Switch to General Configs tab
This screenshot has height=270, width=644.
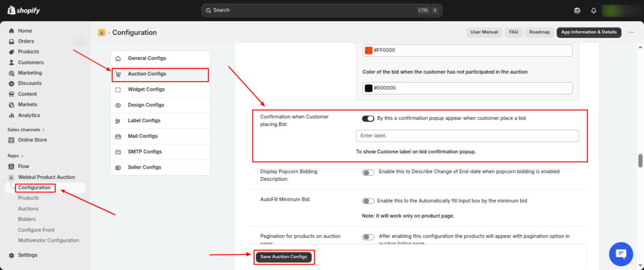click(x=160, y=58)
